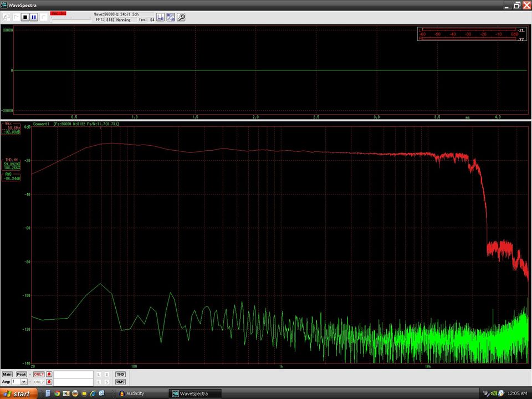Click the yellow folder icon in quick launch
532x399 pixels.
[x=84, y=393]
